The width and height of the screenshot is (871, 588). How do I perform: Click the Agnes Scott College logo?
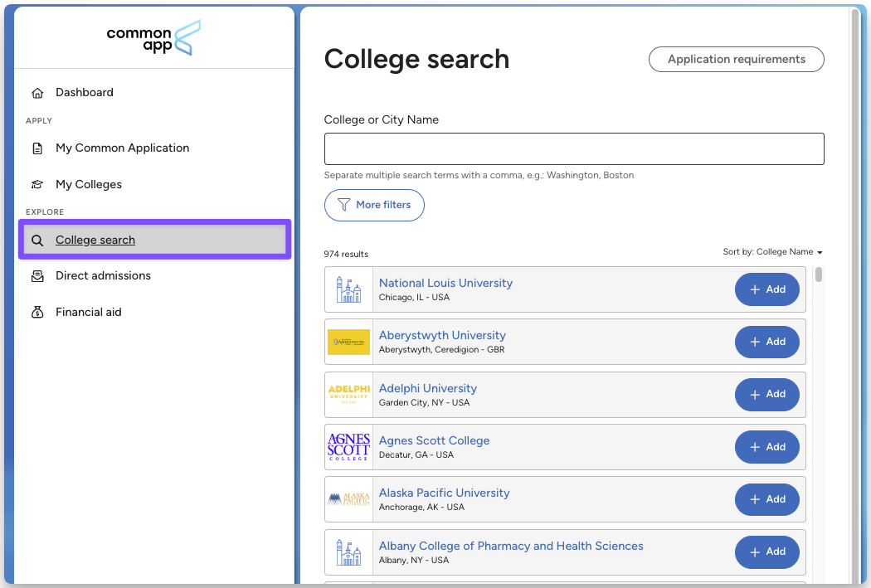point(348,447)
